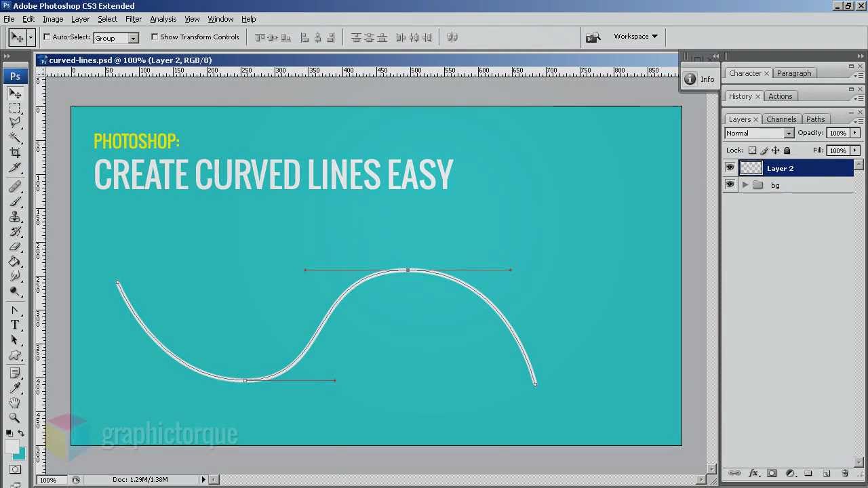Open the Analysis menu

pyautogui.click(x=163, y=19)
